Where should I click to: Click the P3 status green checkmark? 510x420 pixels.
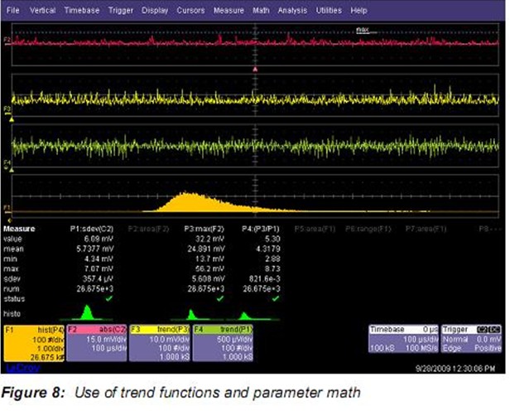(x=219, y=298)
